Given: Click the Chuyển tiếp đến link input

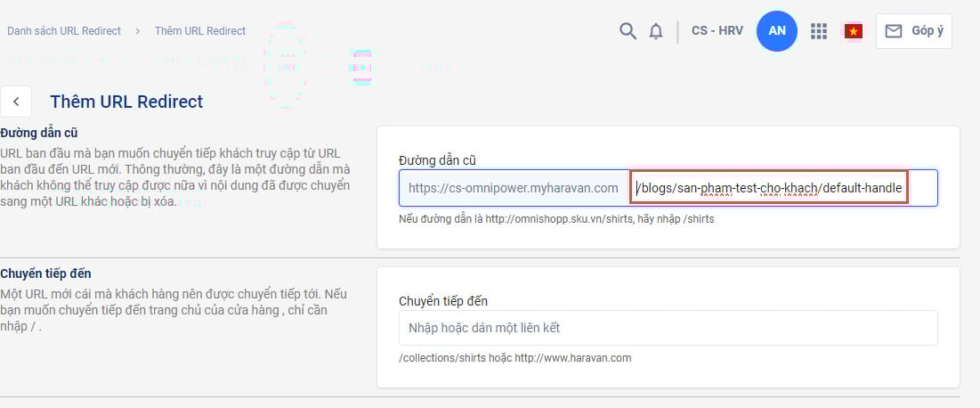Looking at the screenshot, I should coord(668,328).
